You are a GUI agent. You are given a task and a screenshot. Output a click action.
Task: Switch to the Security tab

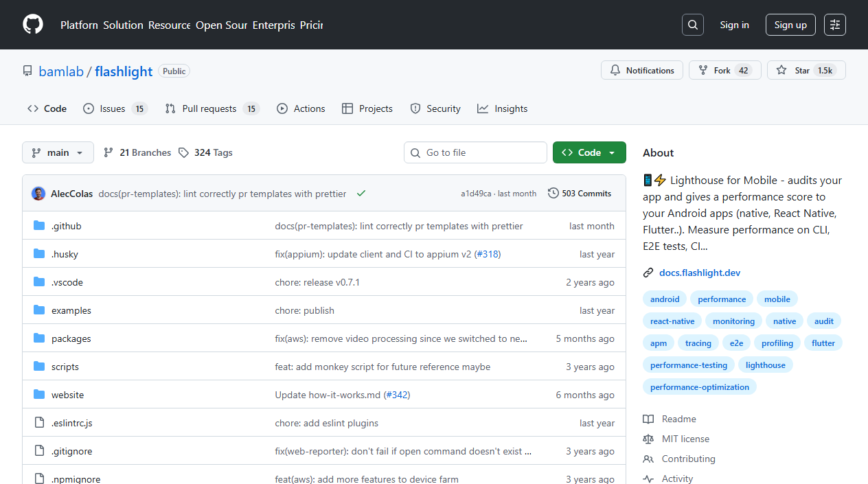point(435,108)
